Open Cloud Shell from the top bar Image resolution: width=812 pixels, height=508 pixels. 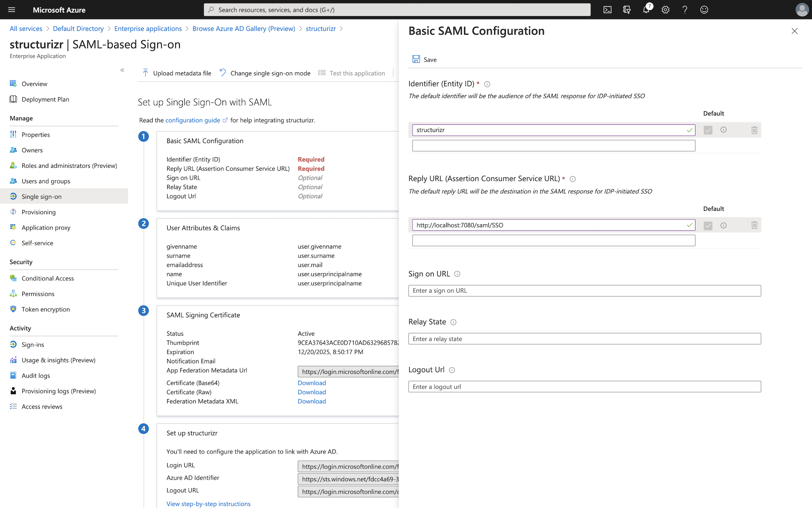pos(607,10)
